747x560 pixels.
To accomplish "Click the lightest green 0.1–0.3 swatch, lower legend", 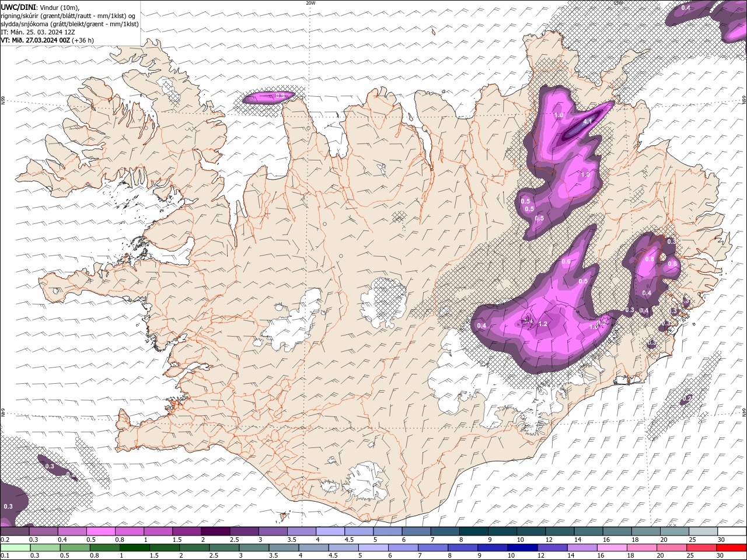I will [x=15, y=548].
